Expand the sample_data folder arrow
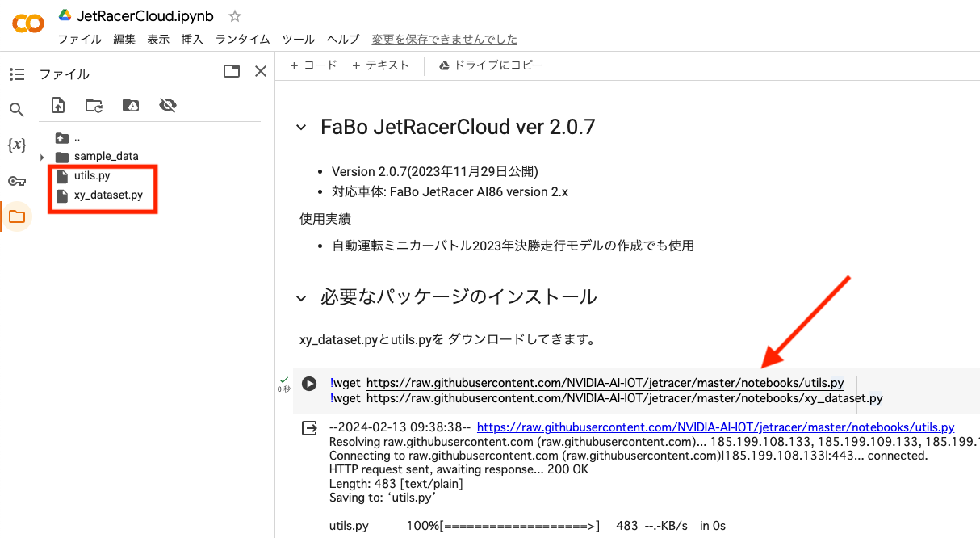Image resolution: width=980 pixels, height=538 pixels. [x=42, y=157]
